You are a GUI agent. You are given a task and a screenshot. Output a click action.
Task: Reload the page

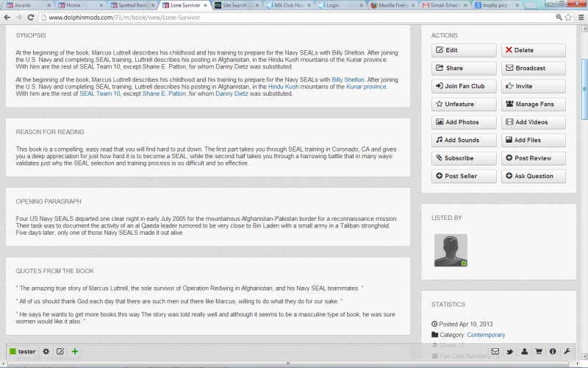coord(31,17)
